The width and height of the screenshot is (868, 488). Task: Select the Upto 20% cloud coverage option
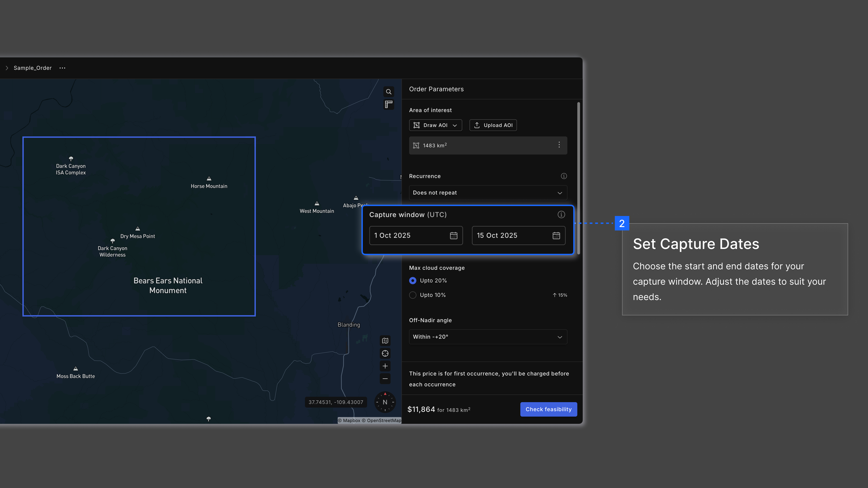pyautogui.click(x=413, y=281)
